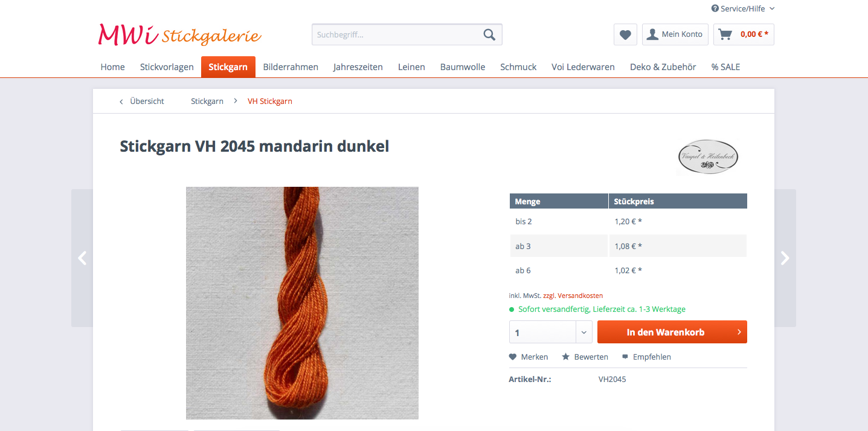
Task: Click the Bewerten star icon
Action: coord(566,357)
